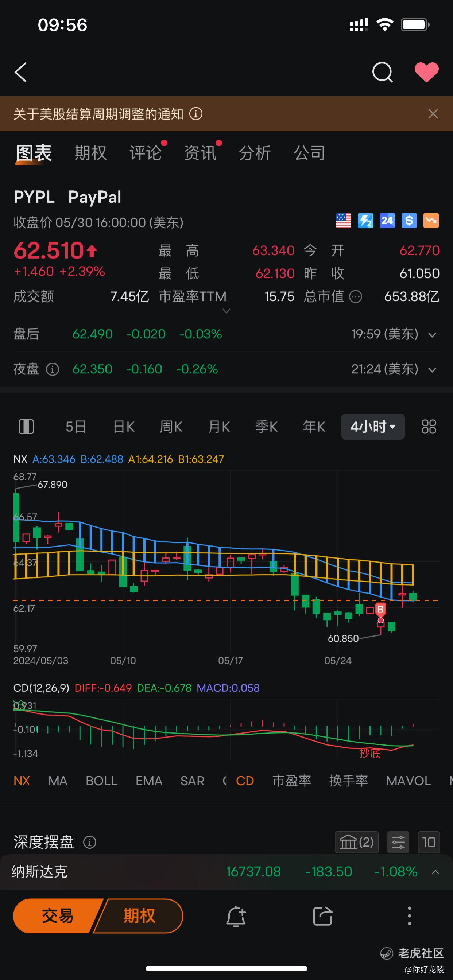
Task: Tap the 60.850 low price label
Action: click(x=343, y=638)
